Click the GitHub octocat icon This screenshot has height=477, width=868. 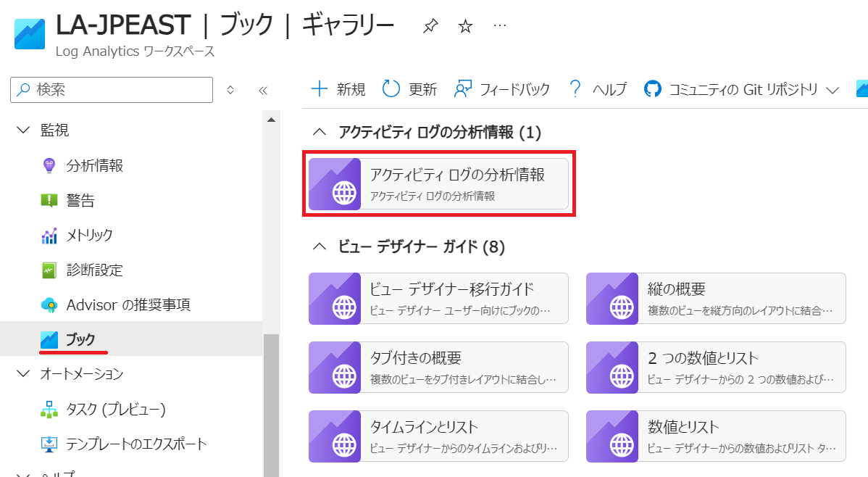tap(653, 88)
